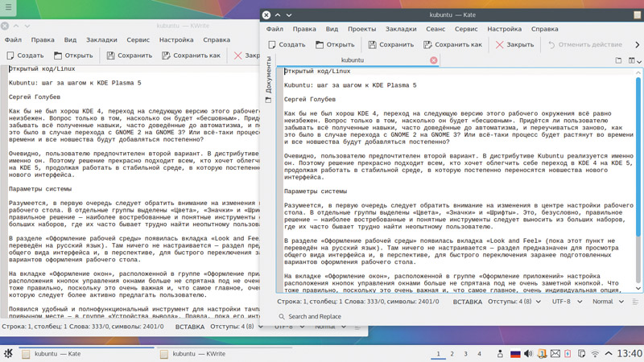Click Kate scrollbar up arrow
Screen dimensions: 644x362
(638, 72)
